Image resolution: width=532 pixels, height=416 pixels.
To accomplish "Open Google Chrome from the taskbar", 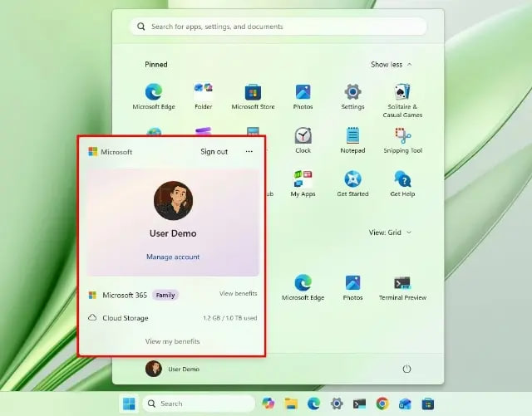I will (382, 404).
